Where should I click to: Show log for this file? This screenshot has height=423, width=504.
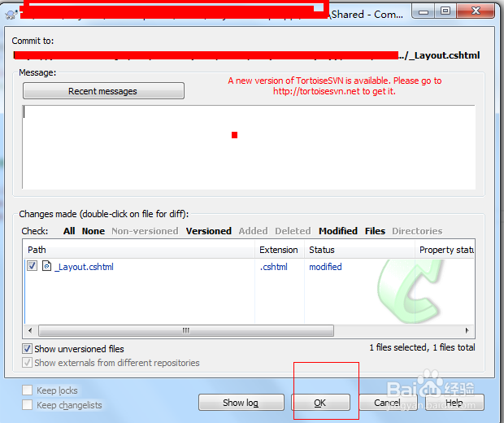point(241,403)
